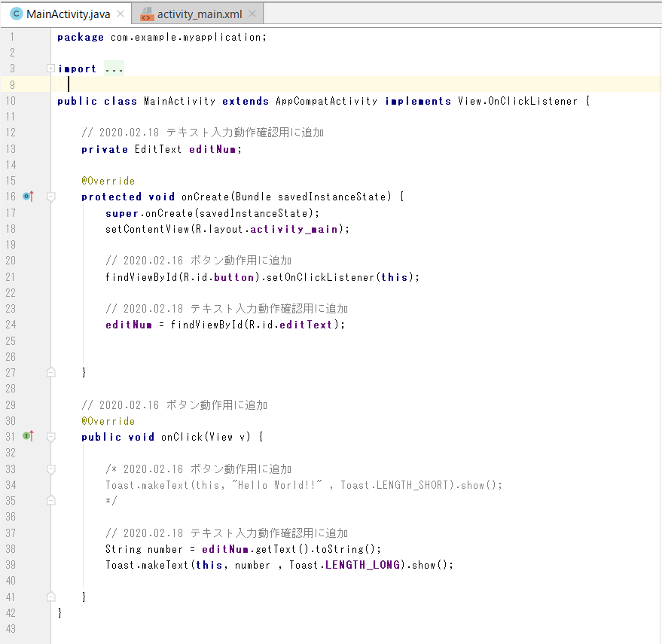662x644 pixels.
Task: Click the Java class icon on MainActivity tab
Action: click(16, 14)
